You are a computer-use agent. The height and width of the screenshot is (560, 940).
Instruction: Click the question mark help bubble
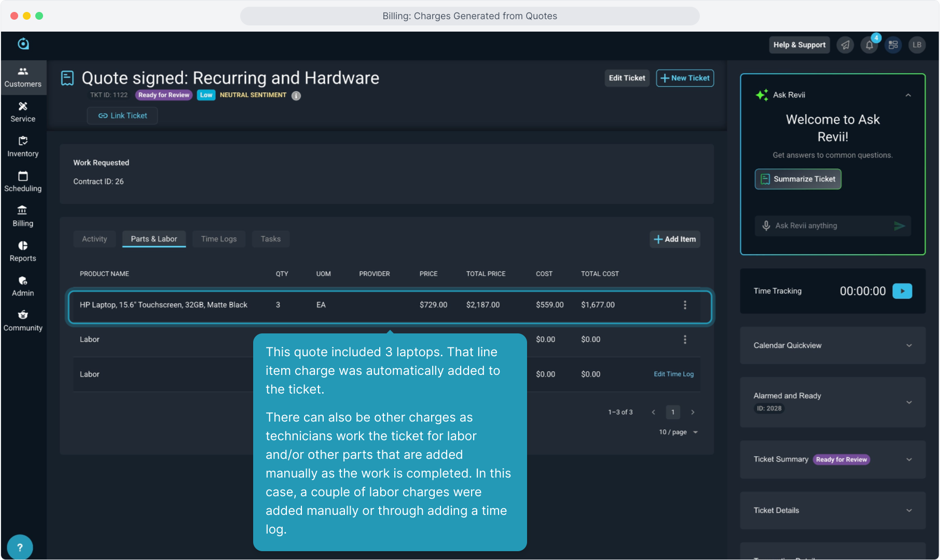[20, 547]
